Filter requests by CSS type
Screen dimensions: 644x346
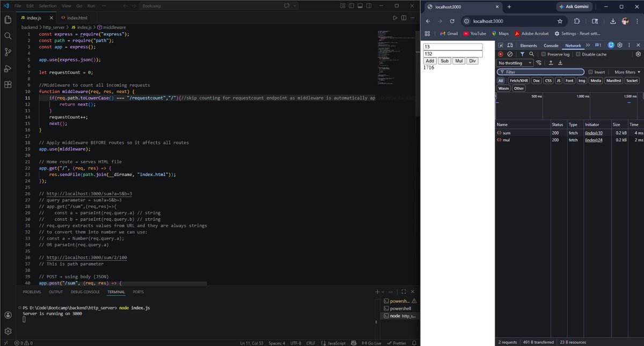(548, 81)
